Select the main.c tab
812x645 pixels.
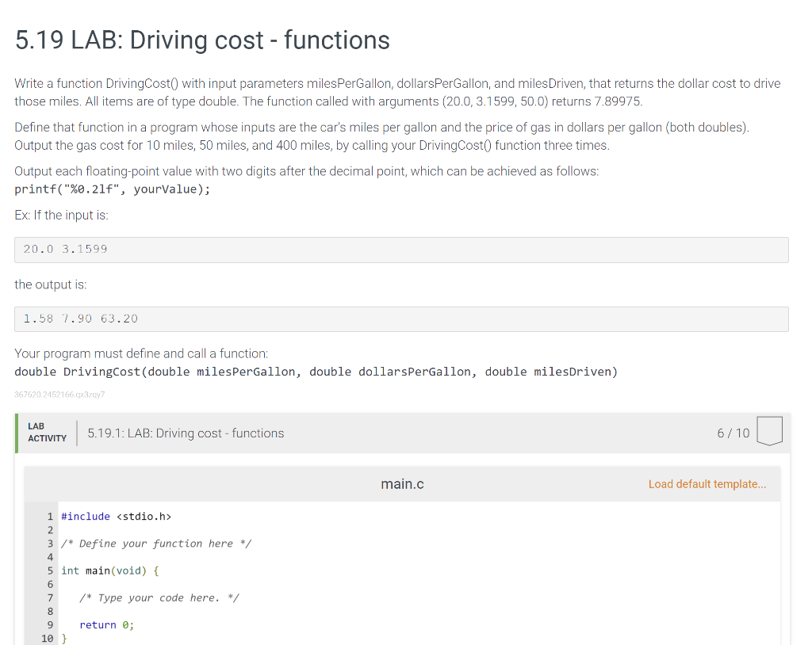coord(402,483)
